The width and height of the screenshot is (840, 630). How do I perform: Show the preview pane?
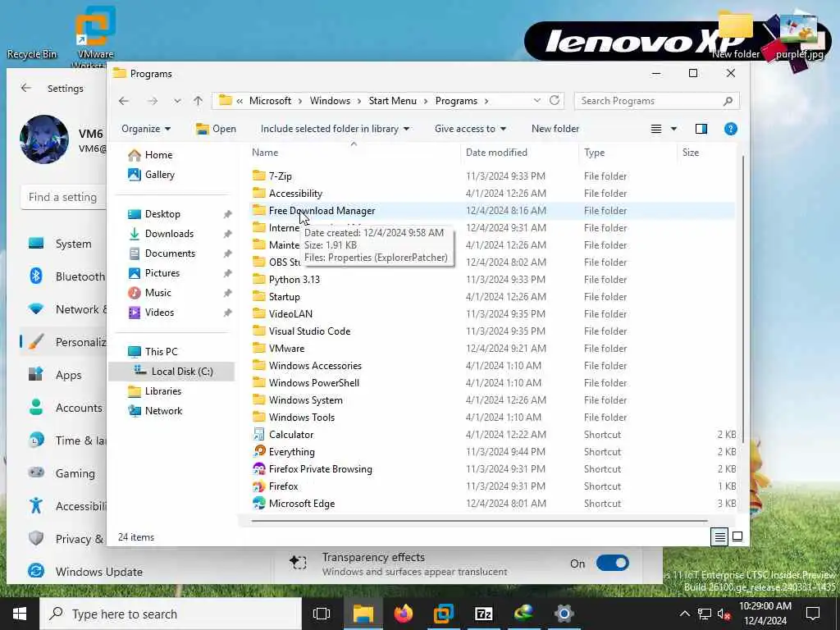click(701, 129)
